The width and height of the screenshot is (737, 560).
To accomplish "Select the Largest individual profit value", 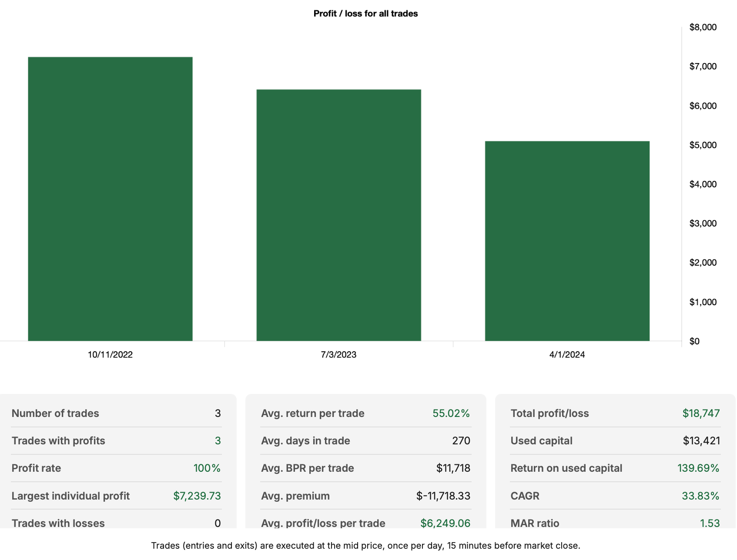I will [x=197, y=496].
